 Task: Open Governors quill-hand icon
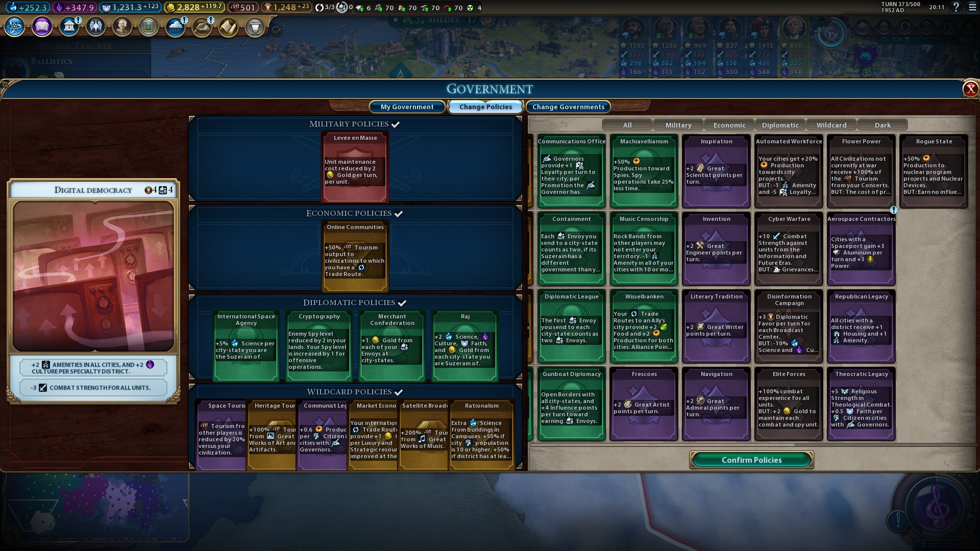pos(202,26)
